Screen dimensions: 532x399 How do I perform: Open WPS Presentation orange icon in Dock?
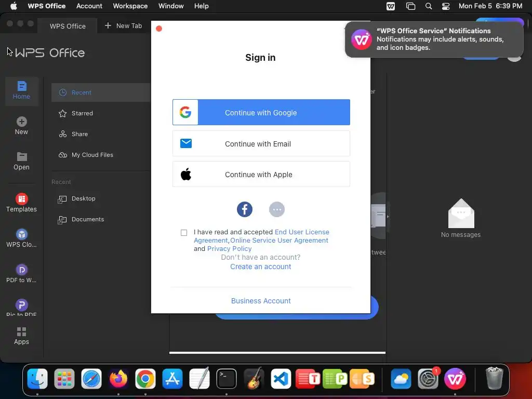(362, 379)
